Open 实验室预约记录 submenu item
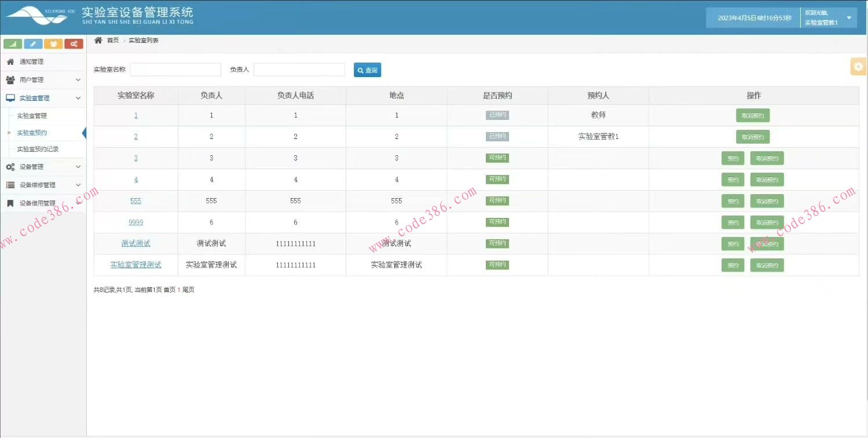 point(38,149)
